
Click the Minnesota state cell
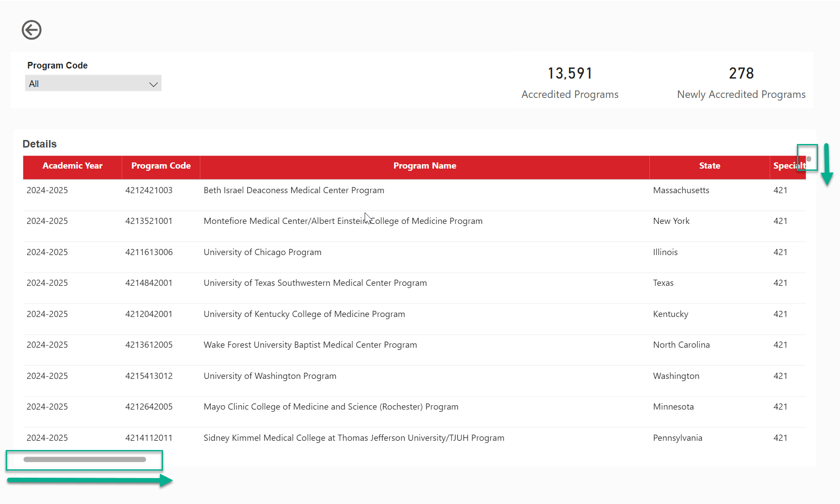(x=673, y=407)
